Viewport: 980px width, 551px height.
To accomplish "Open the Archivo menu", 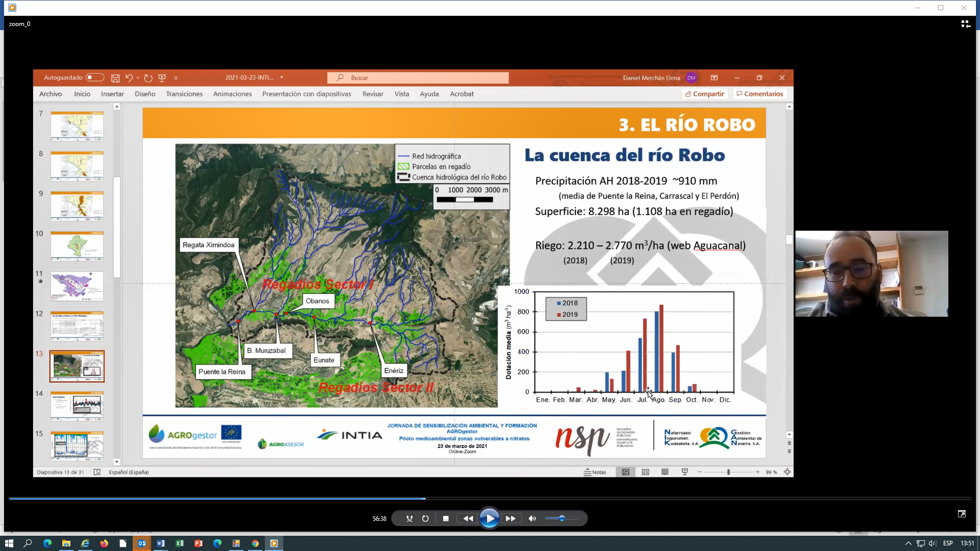I will pyautogui.click(x=51, y=94).
